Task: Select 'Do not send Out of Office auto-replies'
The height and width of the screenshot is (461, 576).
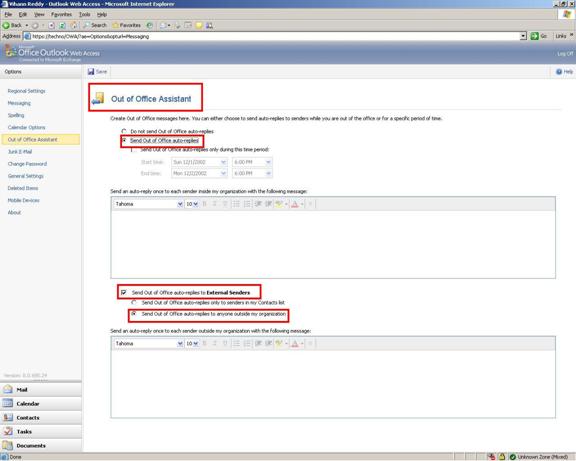Action: point(124,131)
